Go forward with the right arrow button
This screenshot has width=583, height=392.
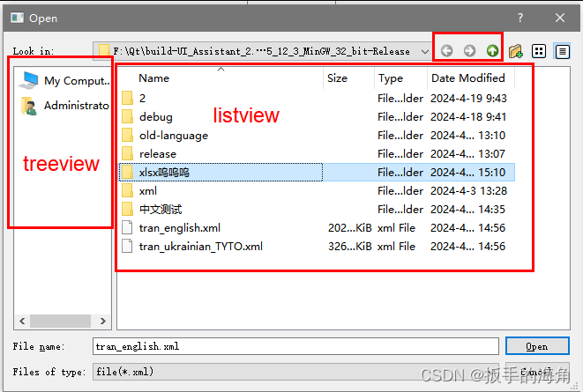[x=469, y=50]
